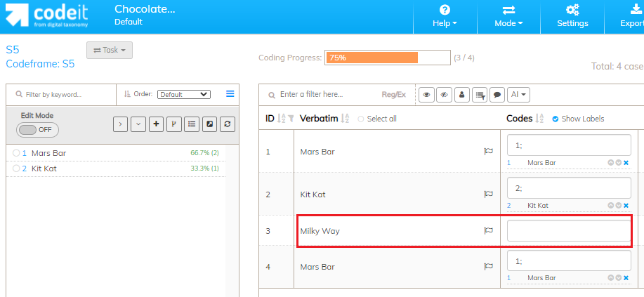The image size is (644, 297).
Task: Click Mars Bar code in codeframe list
Action: tap(48, 153)
